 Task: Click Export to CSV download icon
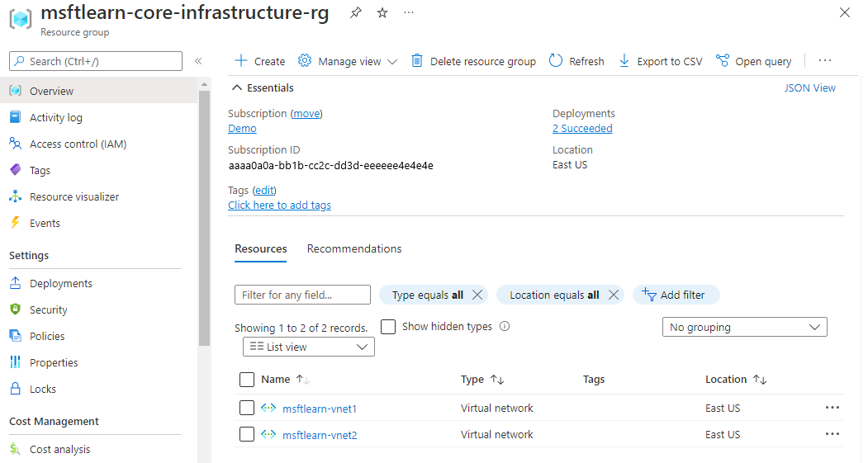pyautogui.click(x=624, y=61)
